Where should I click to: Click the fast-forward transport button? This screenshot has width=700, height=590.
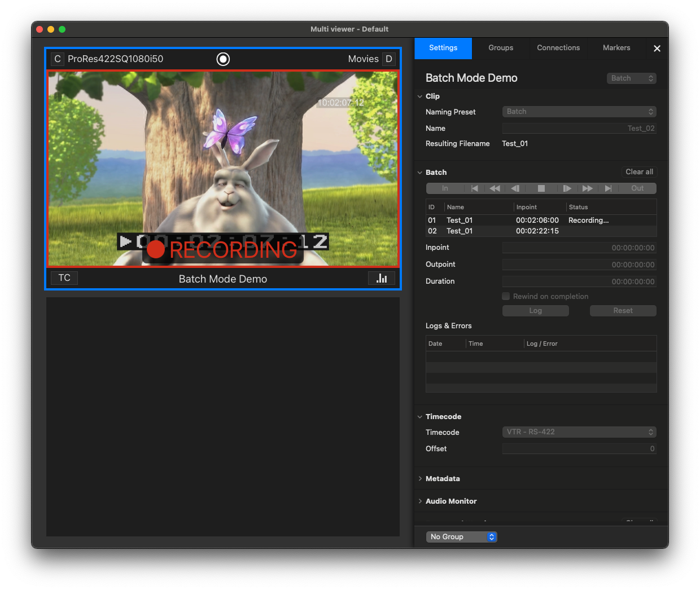588,188
